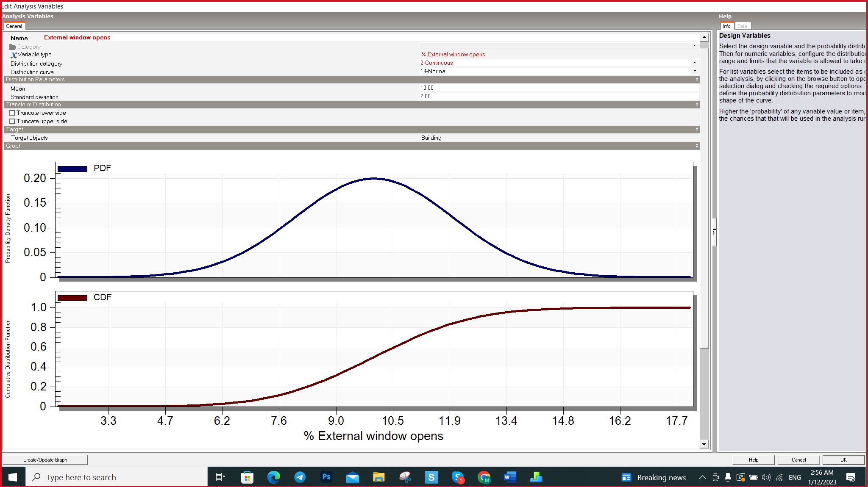This screenshot has height=487, width=868.
Task: Open the Category dropdown
Action: (x=694, y=46)
